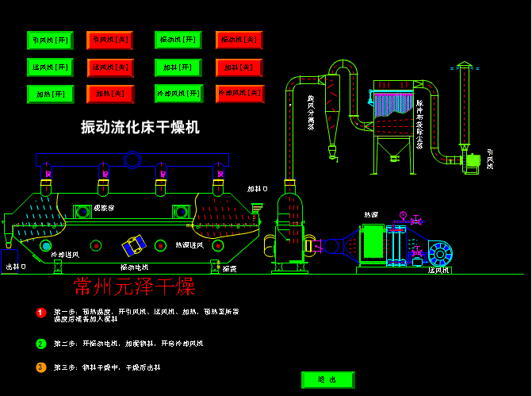Stop cooling fan 冷却风机[关]
The width and height of the screenshot is (532, 396).
click(x=240, y=94)
